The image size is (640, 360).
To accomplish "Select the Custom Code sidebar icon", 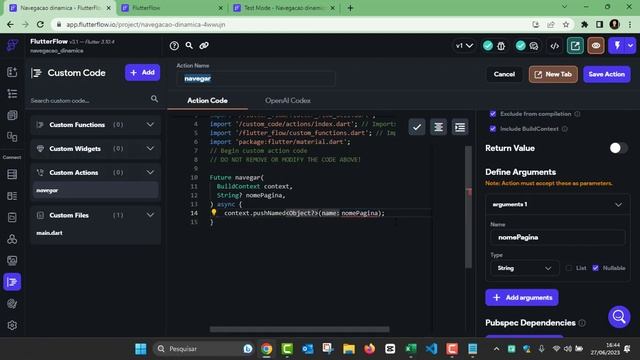I will point(12,282).
